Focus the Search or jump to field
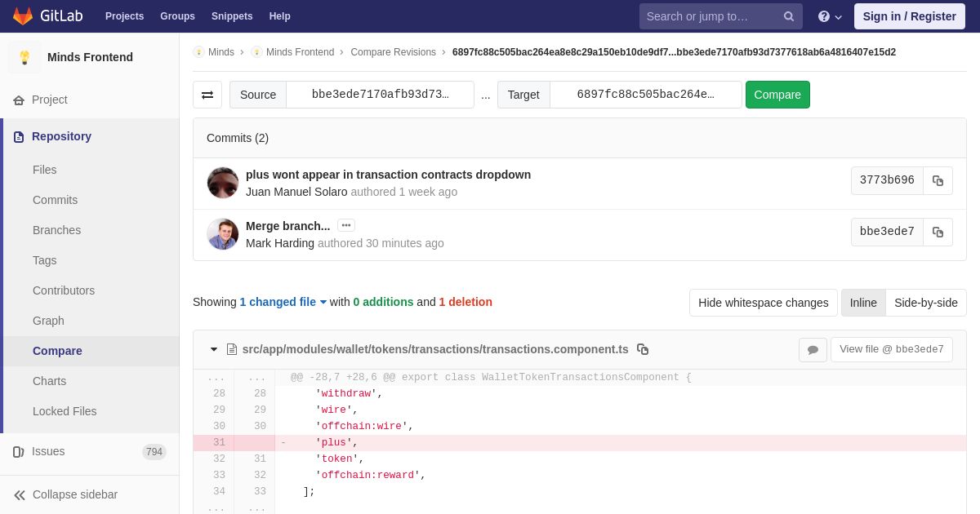Viewport: 980px width, 514px height. (710, 16)
